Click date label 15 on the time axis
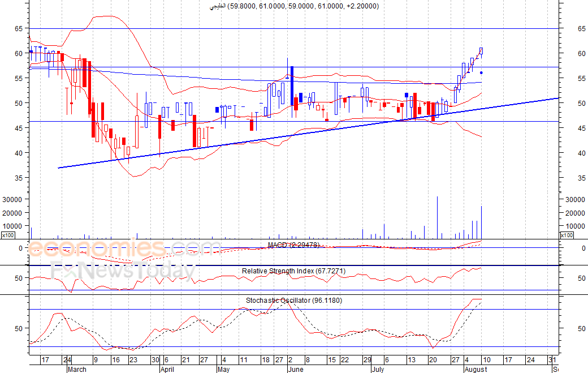 [x=332, y=360]
